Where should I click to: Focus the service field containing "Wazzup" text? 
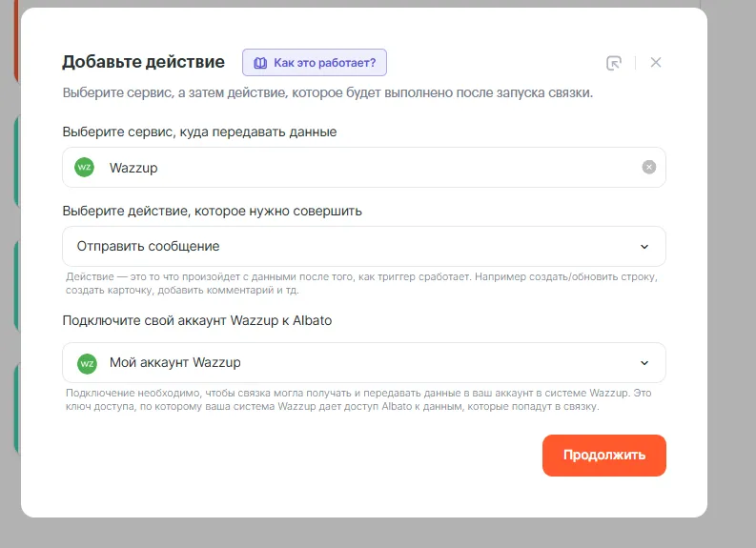(362, 168)
